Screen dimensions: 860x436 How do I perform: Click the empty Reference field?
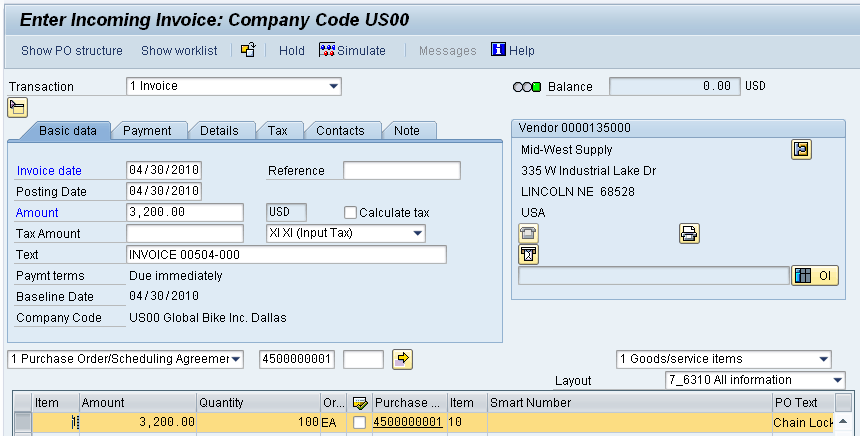click(401, 171)
